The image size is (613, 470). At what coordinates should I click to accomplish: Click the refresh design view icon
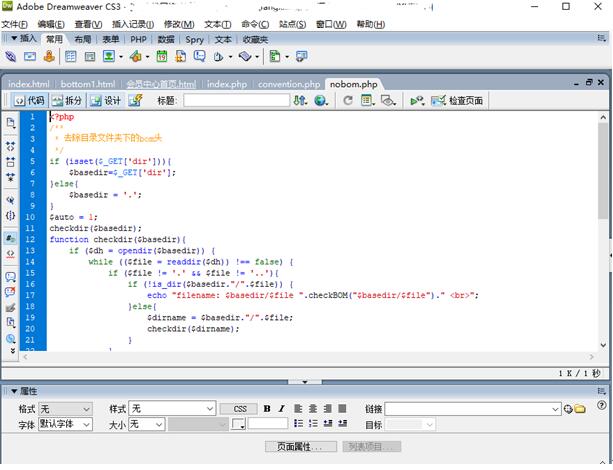pos(347,100)
